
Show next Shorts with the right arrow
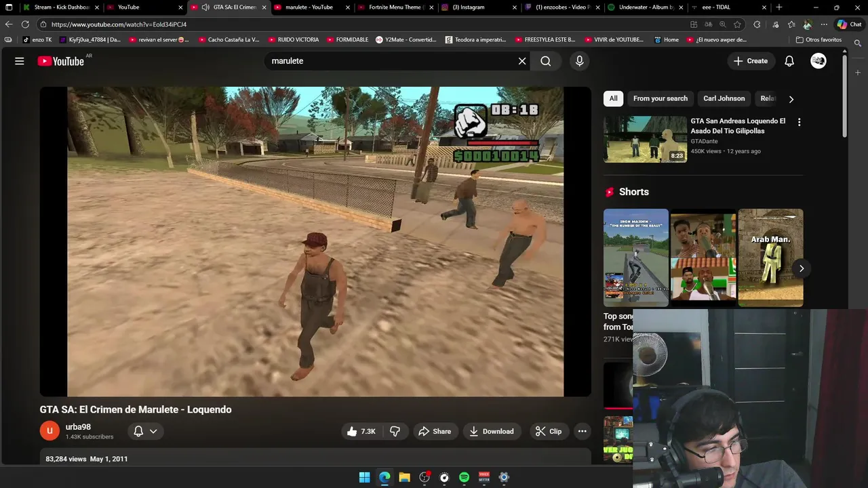pos(801,268)
